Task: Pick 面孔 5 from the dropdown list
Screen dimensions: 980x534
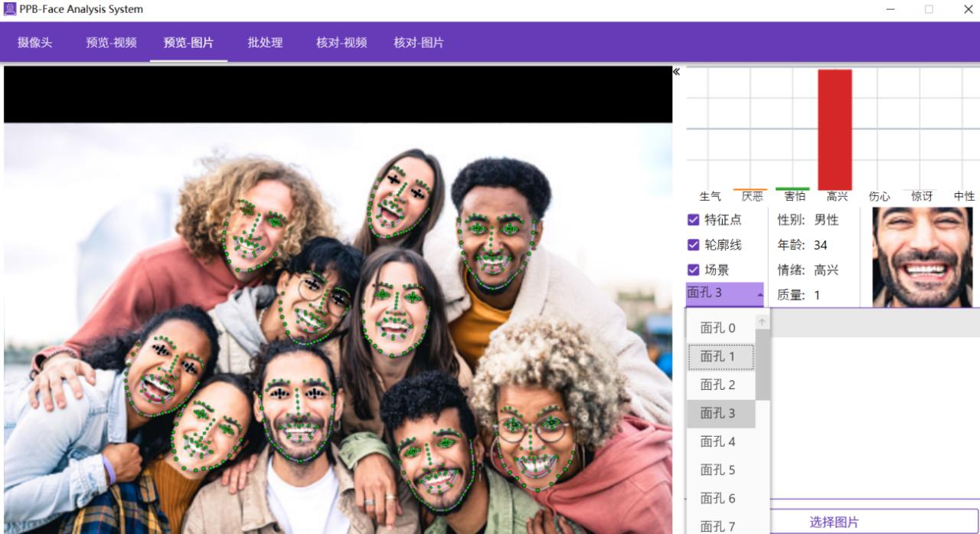Action: [x=718, y=470]
